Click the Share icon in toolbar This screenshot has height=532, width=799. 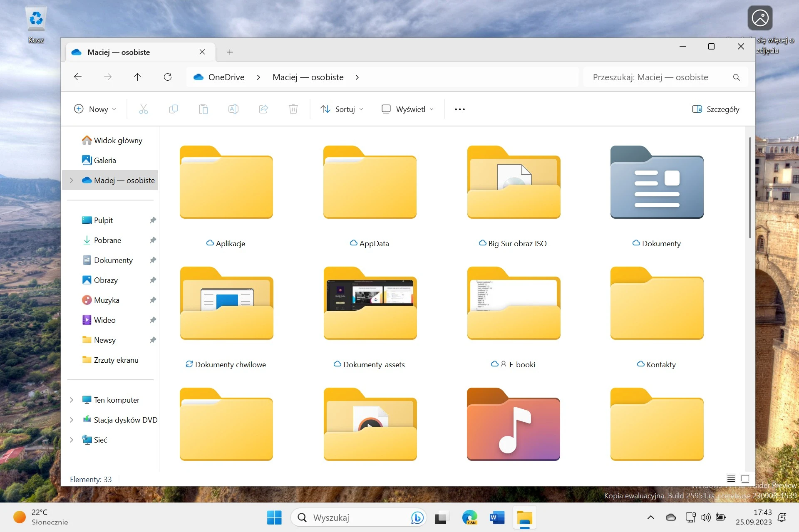(x=263, y=109)
